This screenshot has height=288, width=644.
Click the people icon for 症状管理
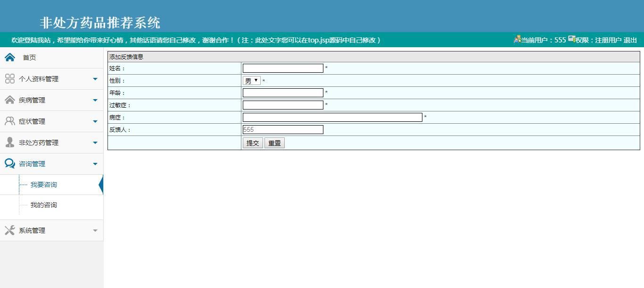click(x=9, y=121)
